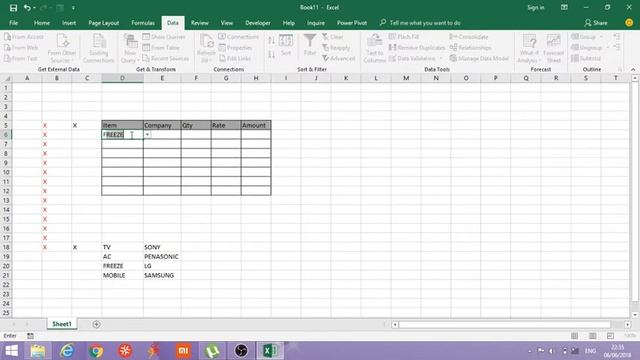Open the File menu tab
This screenshot has height=360, width=640.
(13, 23)
